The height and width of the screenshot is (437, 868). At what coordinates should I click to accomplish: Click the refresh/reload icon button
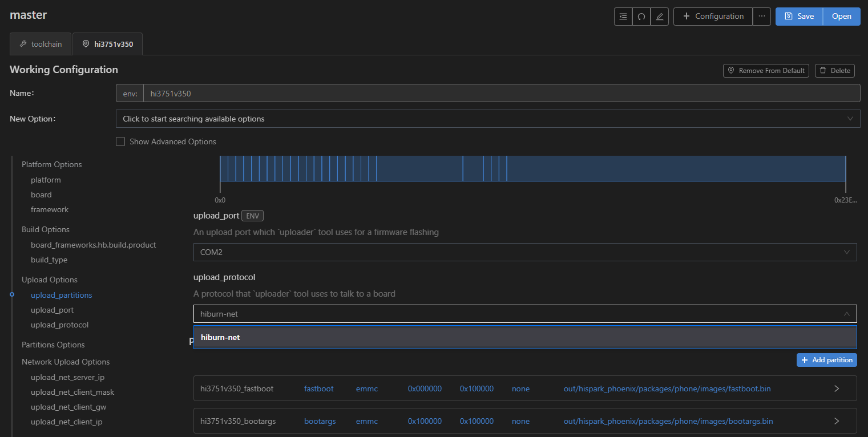pyautogui.click(x=641, y=17)
